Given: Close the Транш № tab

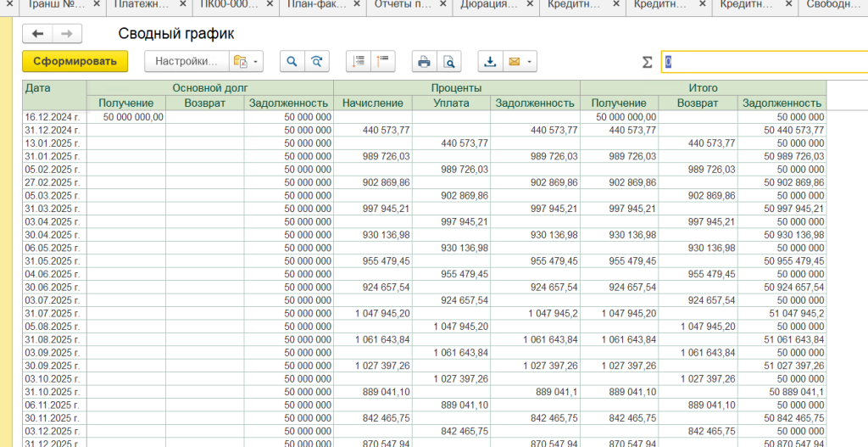Looking at the screenshot, I should point(97,4).
